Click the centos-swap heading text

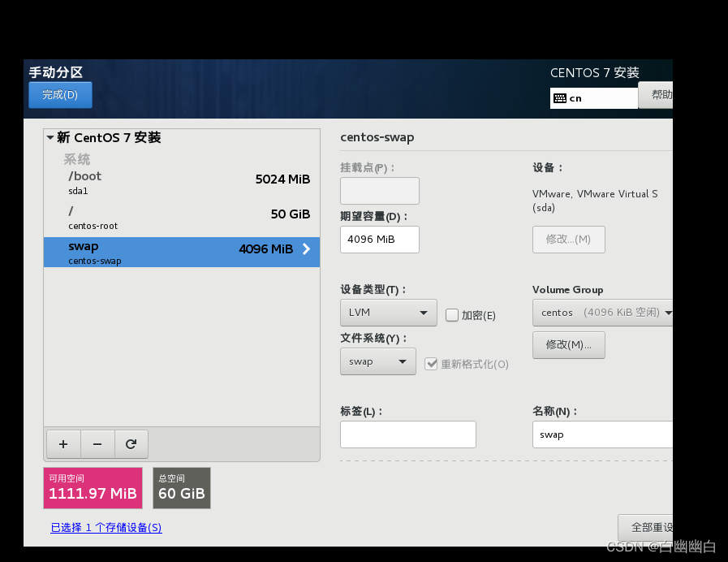[x=377, y=137]
